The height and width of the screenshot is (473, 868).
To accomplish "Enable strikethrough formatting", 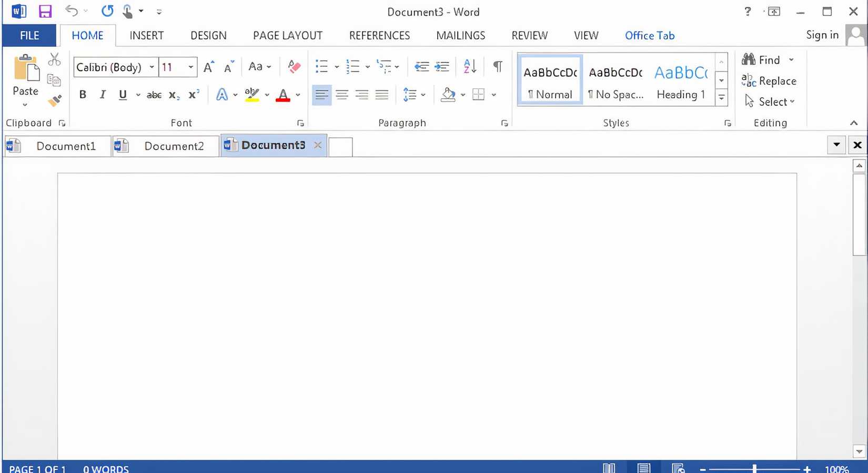I will coord(154,95).
